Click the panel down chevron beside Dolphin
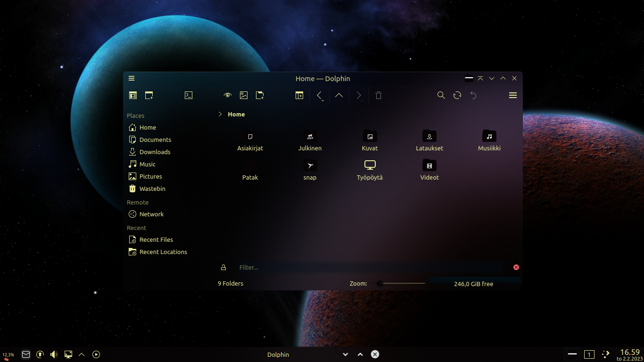This screenshot has height=362, width=644. click(346, 354)
